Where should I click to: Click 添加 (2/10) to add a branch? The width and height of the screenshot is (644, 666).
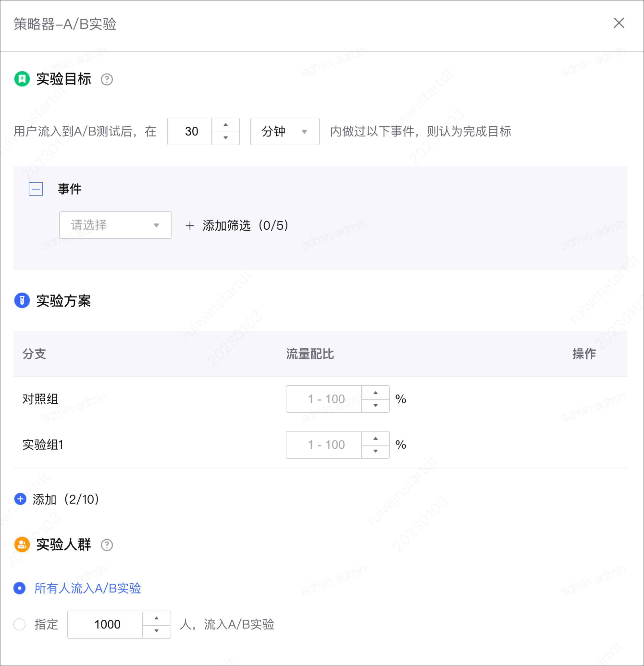(x=57, y=499)
